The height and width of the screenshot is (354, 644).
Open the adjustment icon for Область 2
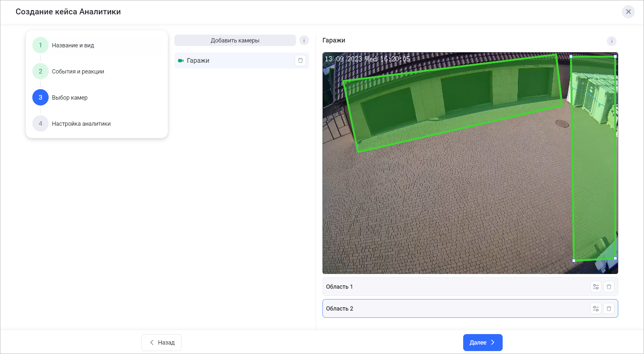(596, 308)
